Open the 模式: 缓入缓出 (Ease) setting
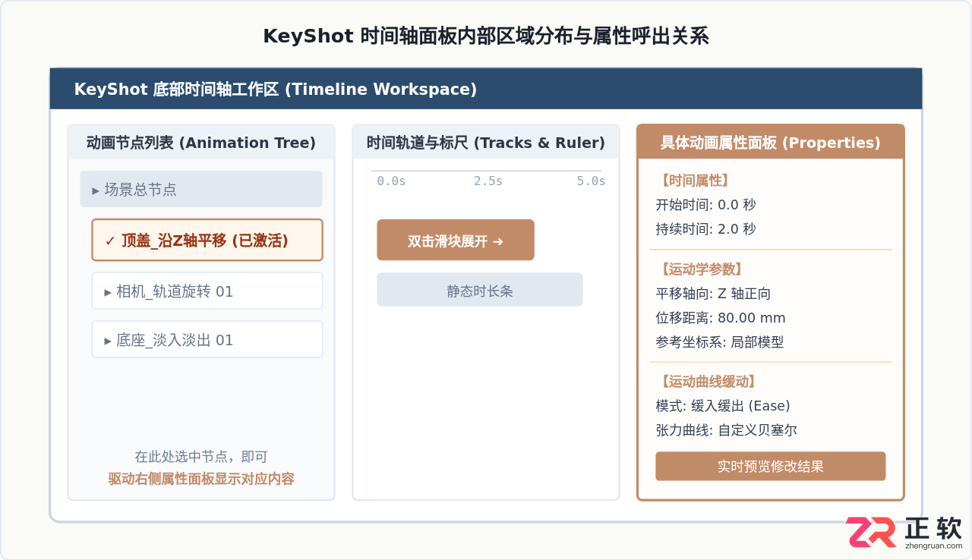This screenshot has height=560, width=972. pos(723,406)
